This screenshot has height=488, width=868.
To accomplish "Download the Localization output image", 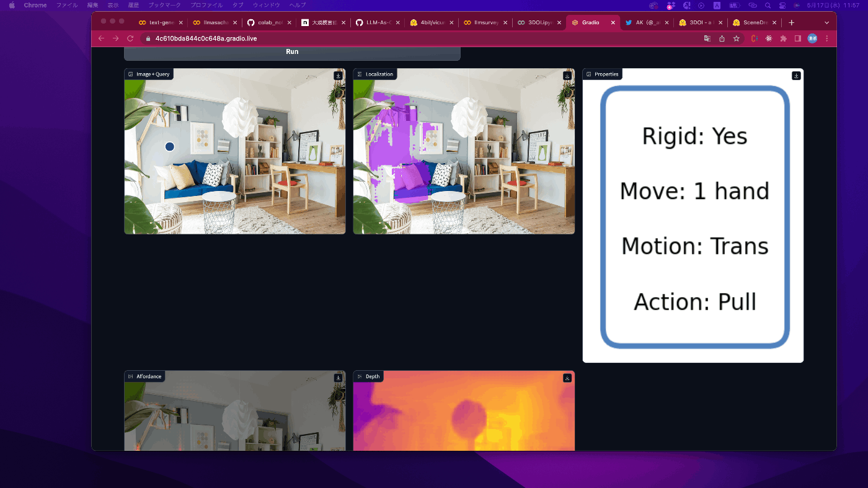I will tap(567, 76).
